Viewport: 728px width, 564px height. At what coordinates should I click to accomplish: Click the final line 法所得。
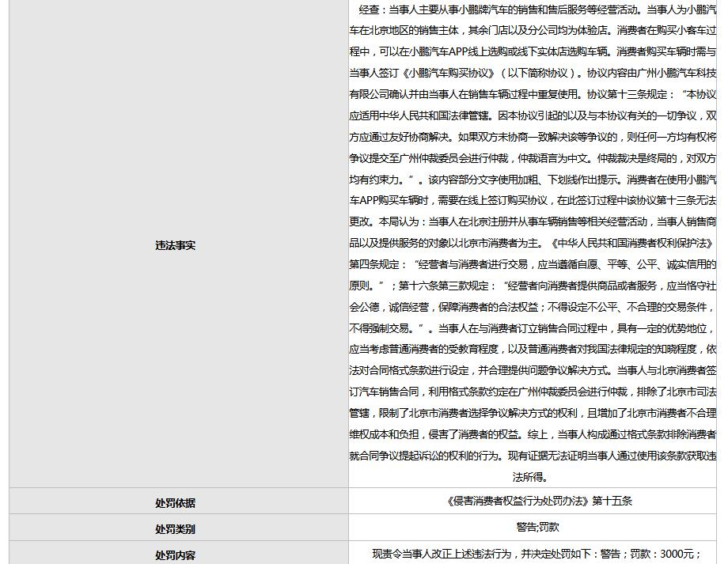531,477
